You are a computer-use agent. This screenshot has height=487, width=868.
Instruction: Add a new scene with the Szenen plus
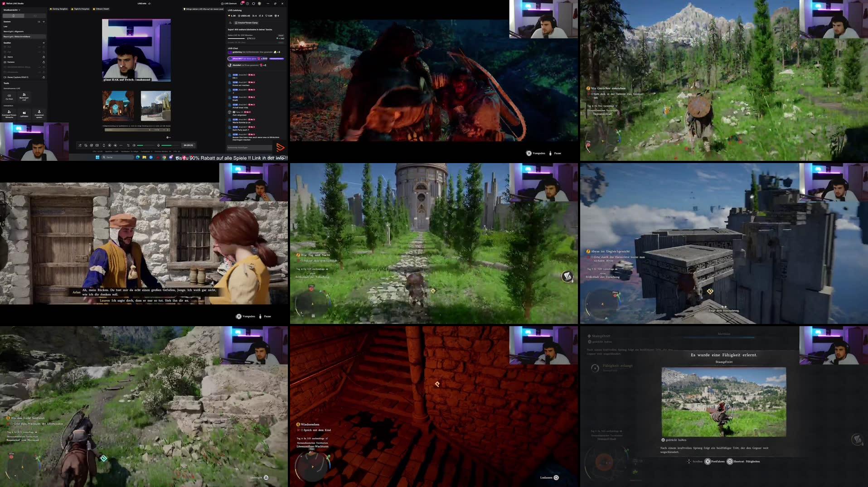(44, 22)
